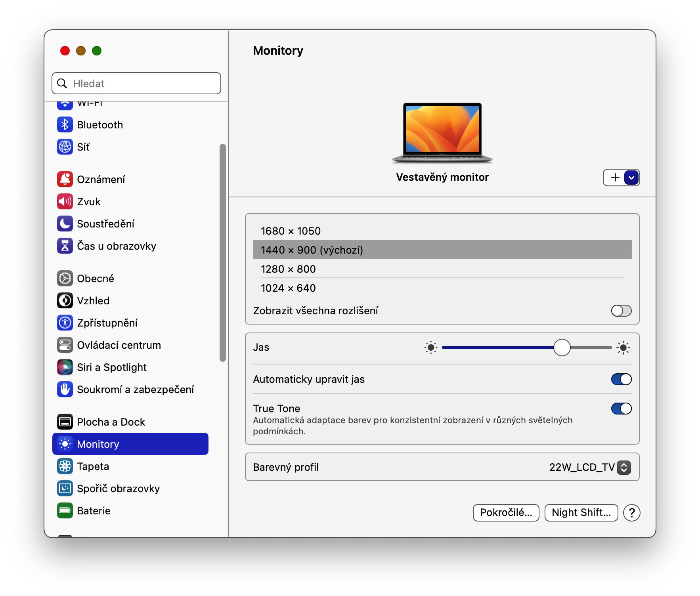
Task: Select Tapeta in the sidebar
Action: click(x=93, y=466)
